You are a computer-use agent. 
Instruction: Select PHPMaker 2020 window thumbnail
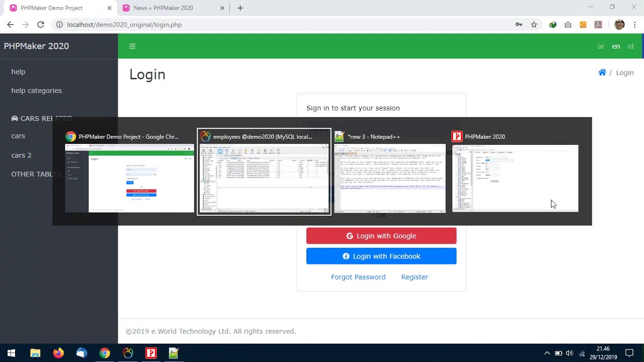pos(515,172)
